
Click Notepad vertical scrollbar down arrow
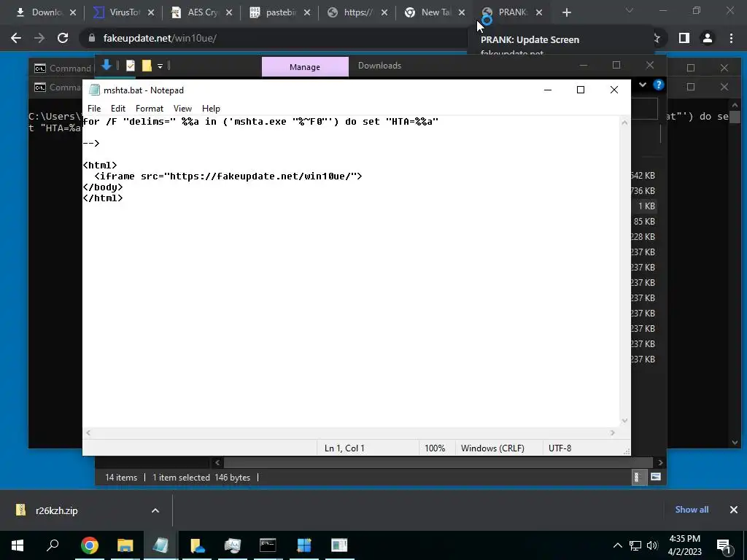624,421
